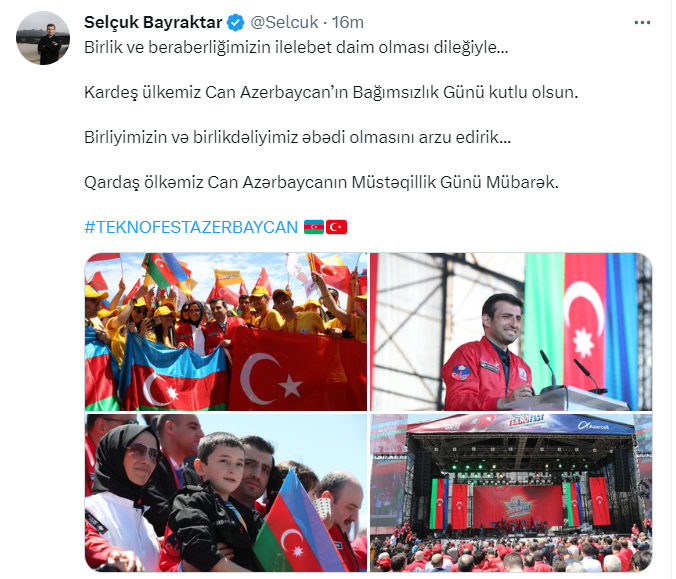676x579 pixels.
Task: Click the 16m timestamp
Action: (x=347, y=22)
